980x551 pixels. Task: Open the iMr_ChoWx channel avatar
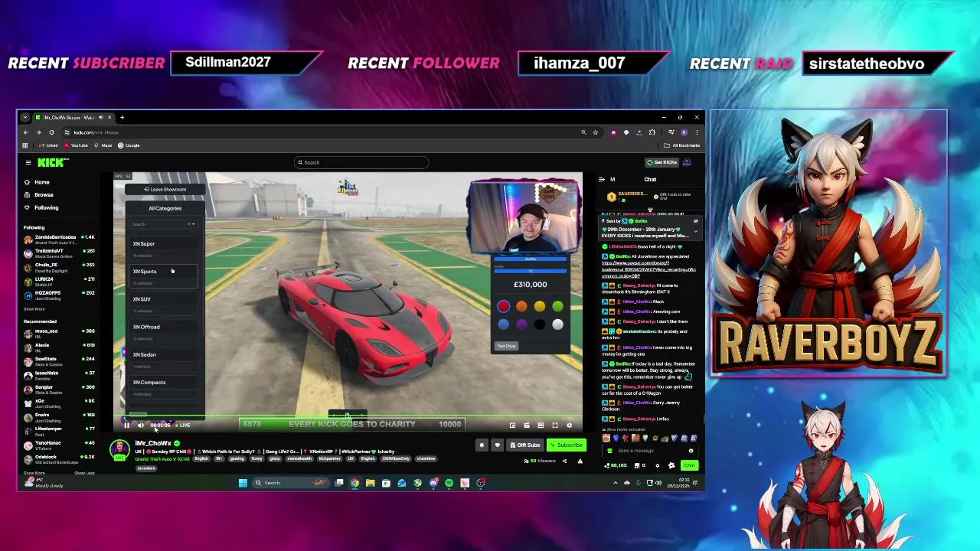point(119,450)
